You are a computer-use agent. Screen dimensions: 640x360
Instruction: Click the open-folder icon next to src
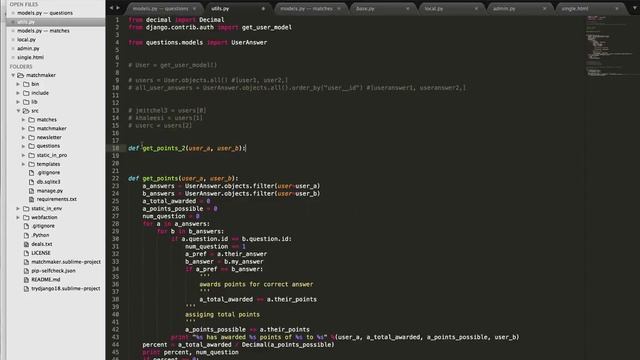[26, 111]
